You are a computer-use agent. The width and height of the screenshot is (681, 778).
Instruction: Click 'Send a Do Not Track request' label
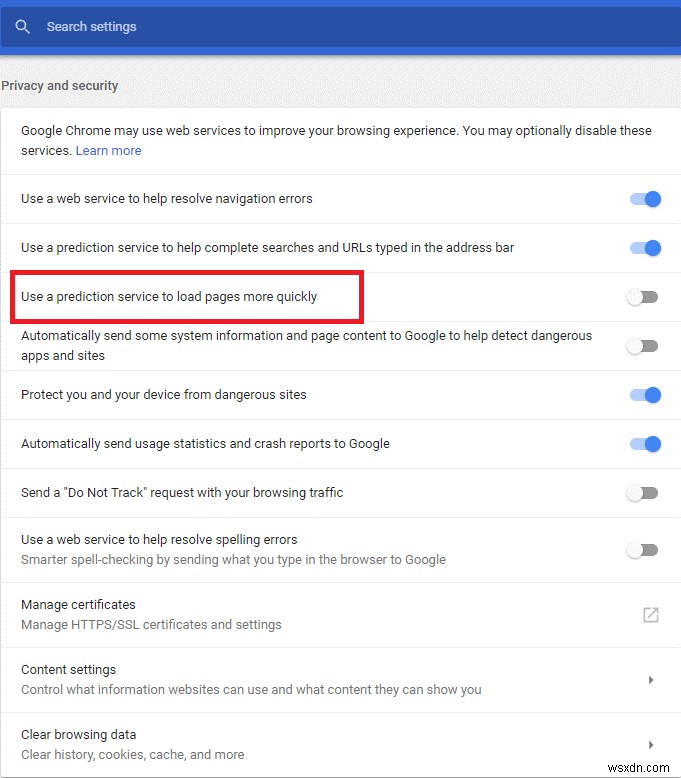pyautogui.click(x=182, y=492)
